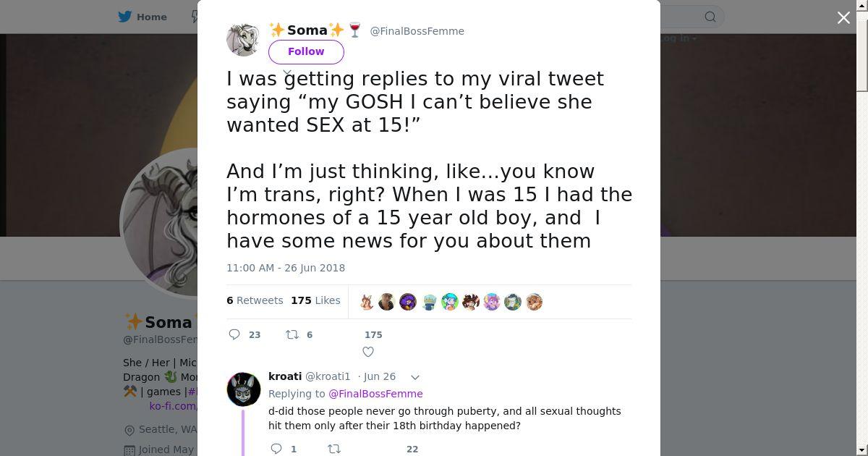Open the @FinalBossFemme link in kroati's reply

point(375,394)
